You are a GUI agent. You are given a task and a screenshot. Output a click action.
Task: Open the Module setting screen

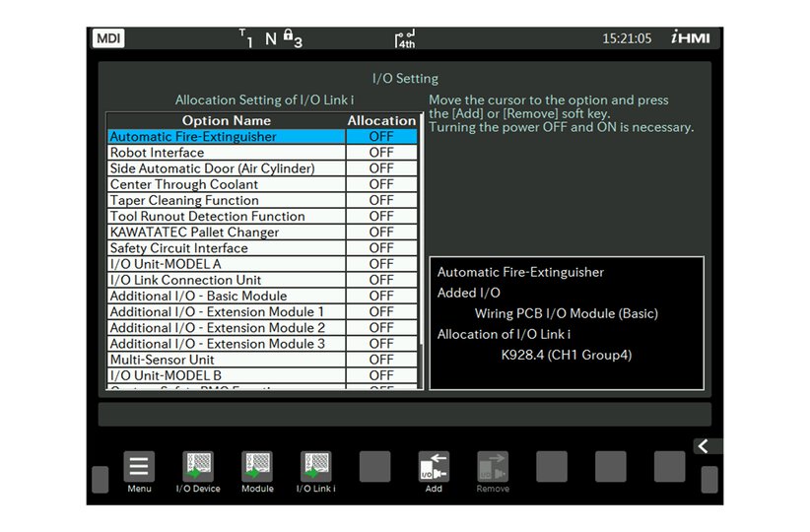(257, 466)
